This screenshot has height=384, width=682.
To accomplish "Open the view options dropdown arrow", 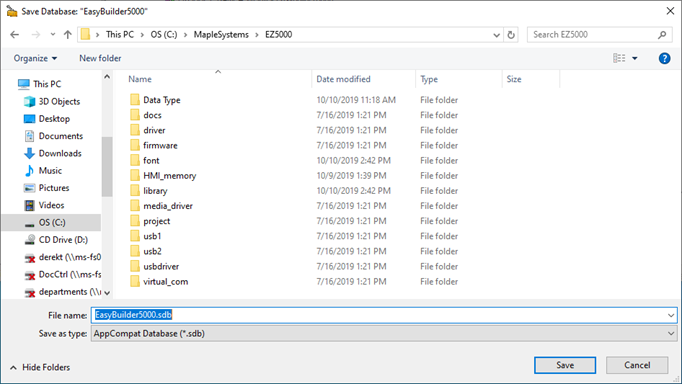I will pos(635,58).
